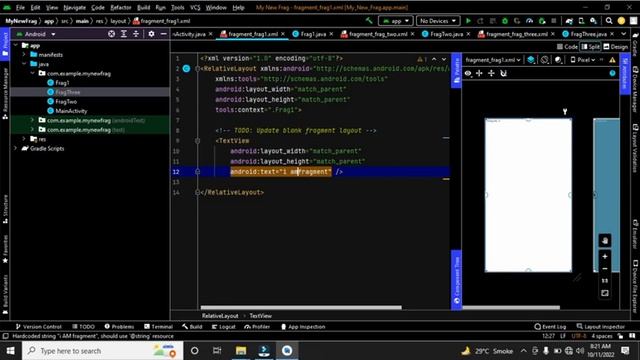This screenshot has width=640, height=360.
Task: Click the gutter icon on line 2
Action: point(186,69)
